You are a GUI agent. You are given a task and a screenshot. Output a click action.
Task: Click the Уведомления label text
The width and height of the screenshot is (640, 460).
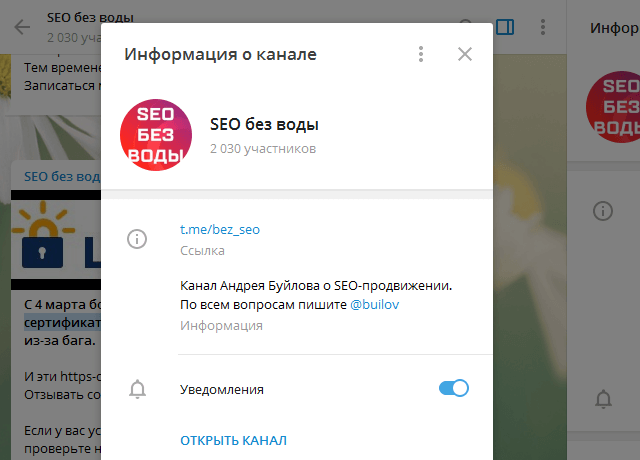(x=222, y=389)
